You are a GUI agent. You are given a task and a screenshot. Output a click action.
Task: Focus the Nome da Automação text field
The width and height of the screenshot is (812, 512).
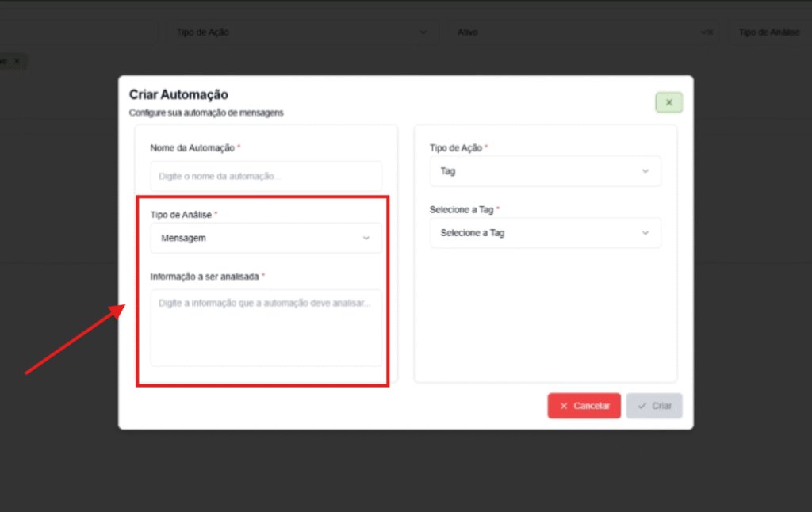coord(266,176)
